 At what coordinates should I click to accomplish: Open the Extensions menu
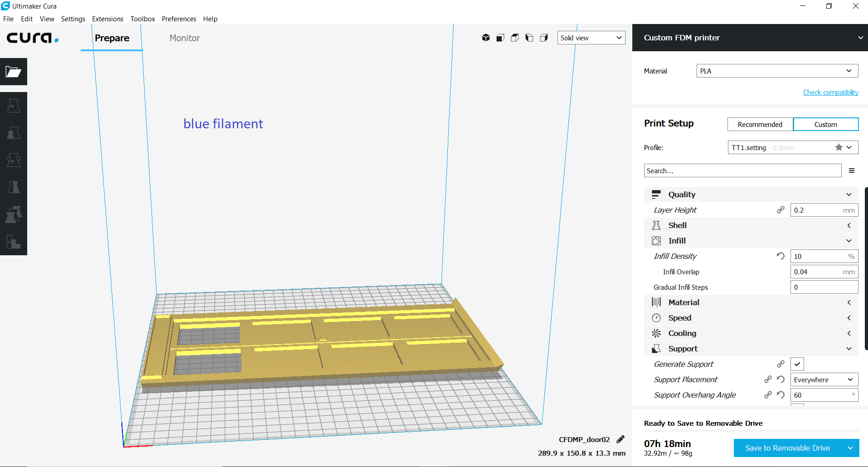pyautogui.click(x=107, y=19)
